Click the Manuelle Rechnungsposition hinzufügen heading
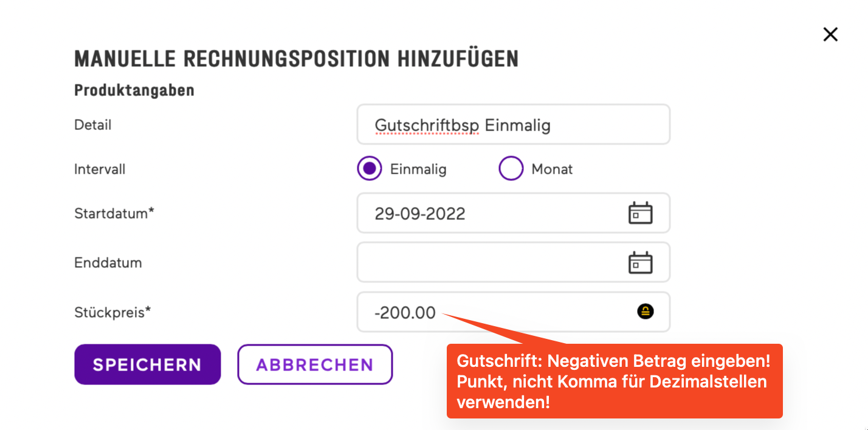868x430 pixels. pos(296,59)
